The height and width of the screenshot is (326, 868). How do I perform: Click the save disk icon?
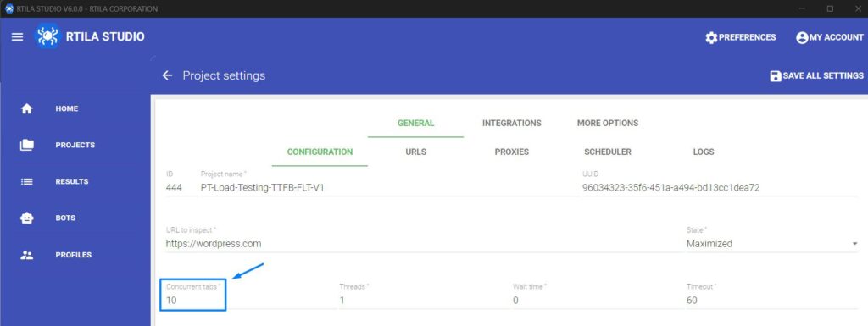pyautogui.click(x=776, y=75)
